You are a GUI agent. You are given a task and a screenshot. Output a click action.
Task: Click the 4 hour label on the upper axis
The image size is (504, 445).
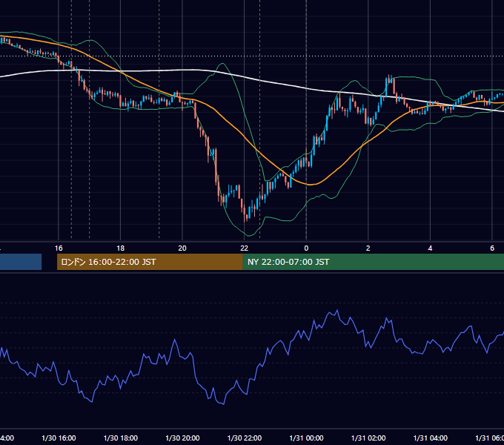(430, 248)
